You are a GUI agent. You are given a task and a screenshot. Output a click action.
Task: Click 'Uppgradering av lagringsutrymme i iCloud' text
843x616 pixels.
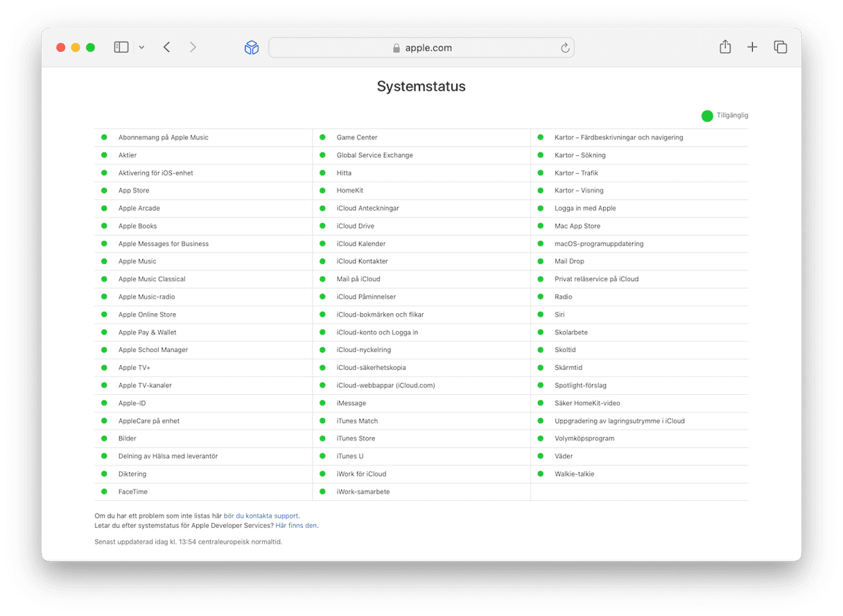(x=620, y=421)
